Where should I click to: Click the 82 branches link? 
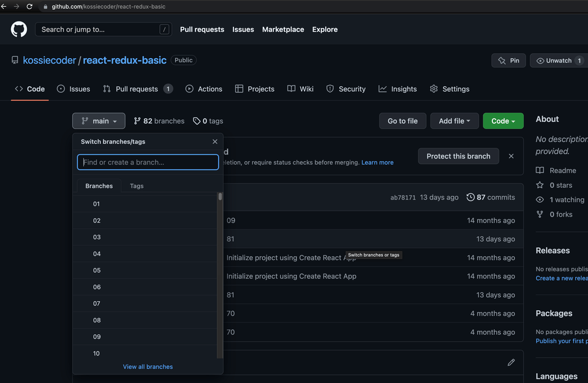coord(159,121)
